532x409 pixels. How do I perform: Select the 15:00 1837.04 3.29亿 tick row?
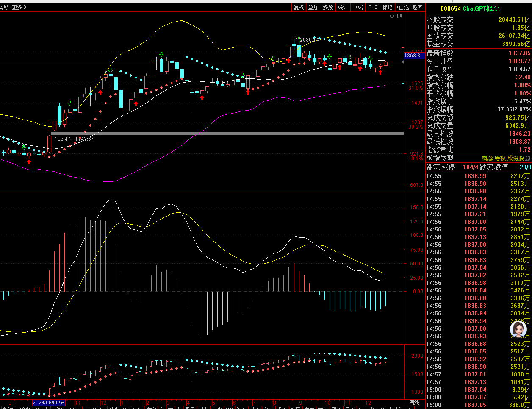479,390
